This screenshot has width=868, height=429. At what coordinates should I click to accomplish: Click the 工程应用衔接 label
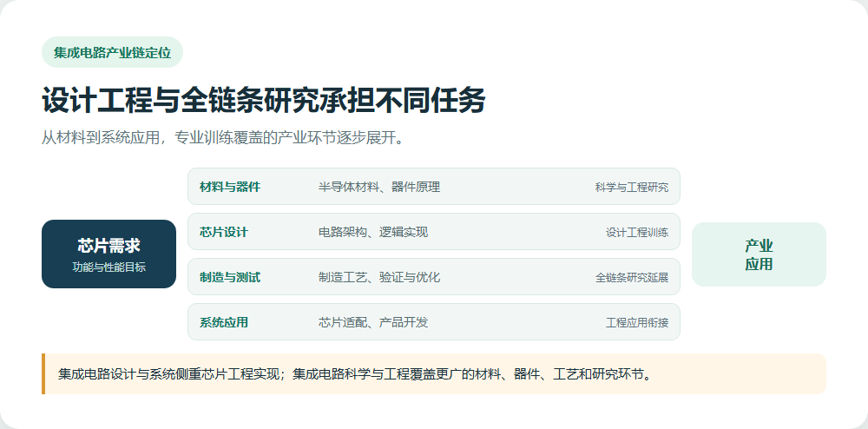point(637,323)
